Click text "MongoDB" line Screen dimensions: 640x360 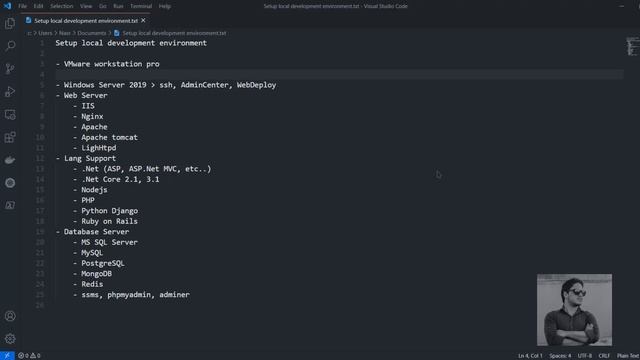[x=96, y=274]
